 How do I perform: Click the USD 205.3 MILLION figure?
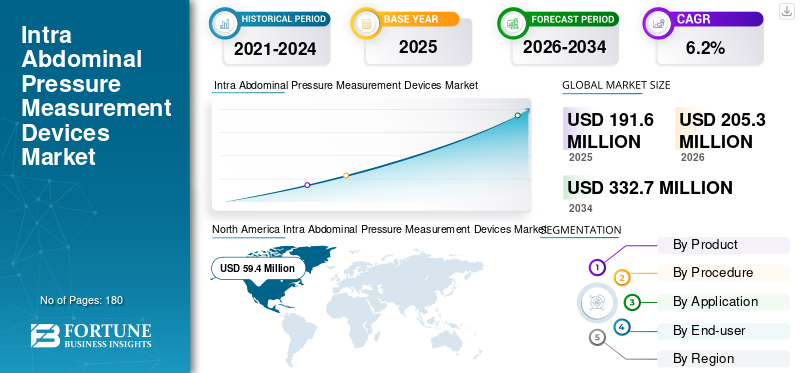click(x=722, y=130)
